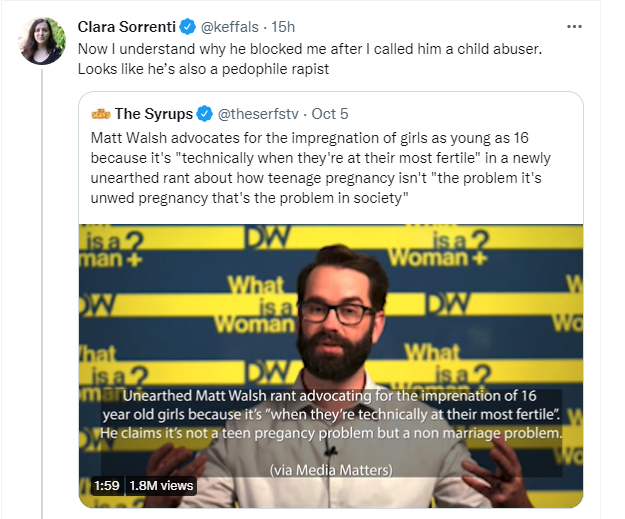The image size is (625, 519).
Task: Open The Syrups profile via display name
Action: click(151, 114)
